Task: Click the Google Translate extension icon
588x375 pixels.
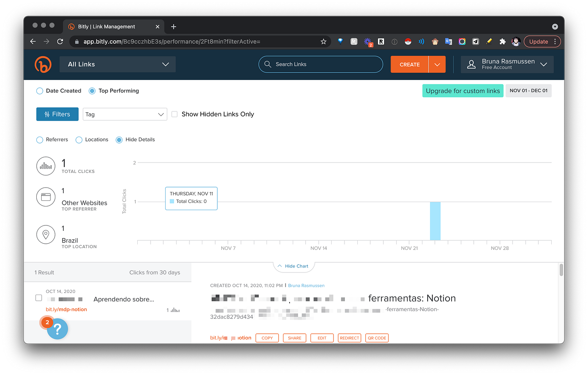Action: 448,42
